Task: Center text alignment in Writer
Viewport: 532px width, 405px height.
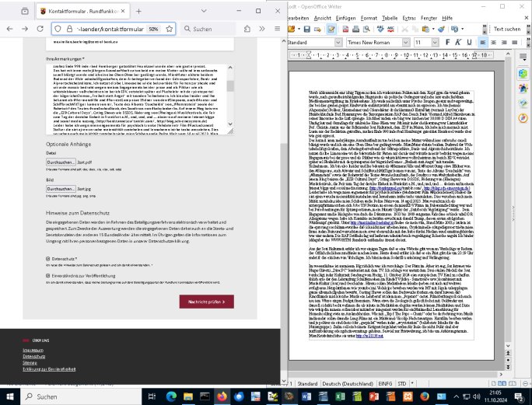Action: point(493,42)
